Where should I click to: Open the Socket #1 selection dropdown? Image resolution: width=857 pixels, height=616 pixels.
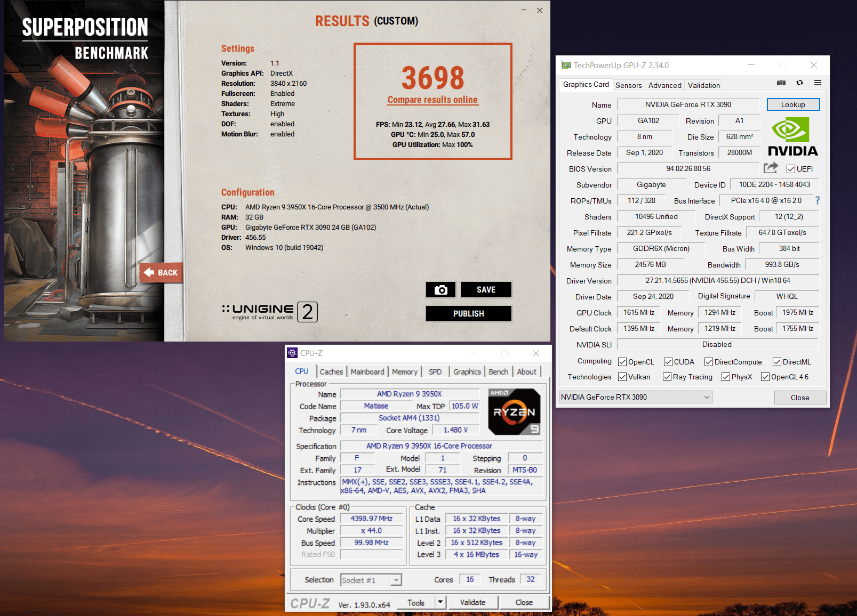pos(371,580)
